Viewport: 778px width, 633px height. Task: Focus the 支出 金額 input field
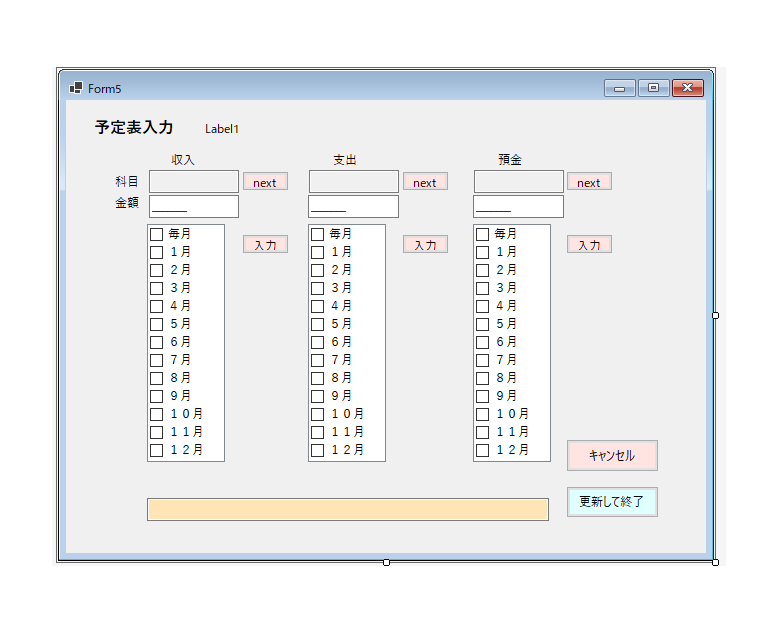[353, 206]
